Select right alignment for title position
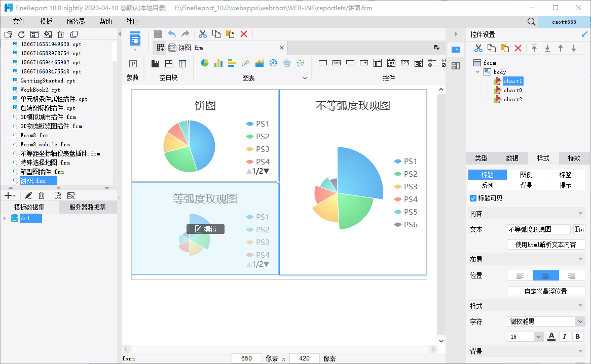This screenshot has height=364, width=591. 572,275
